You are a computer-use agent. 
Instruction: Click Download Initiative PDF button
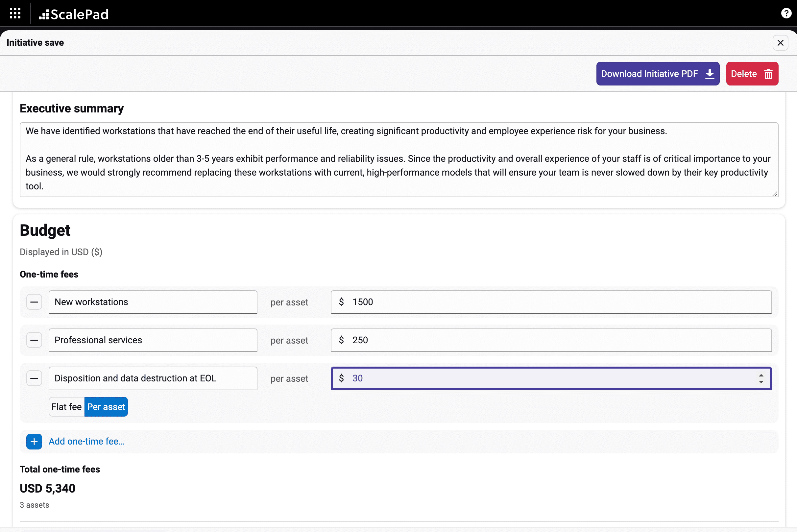tap(658, 74)
